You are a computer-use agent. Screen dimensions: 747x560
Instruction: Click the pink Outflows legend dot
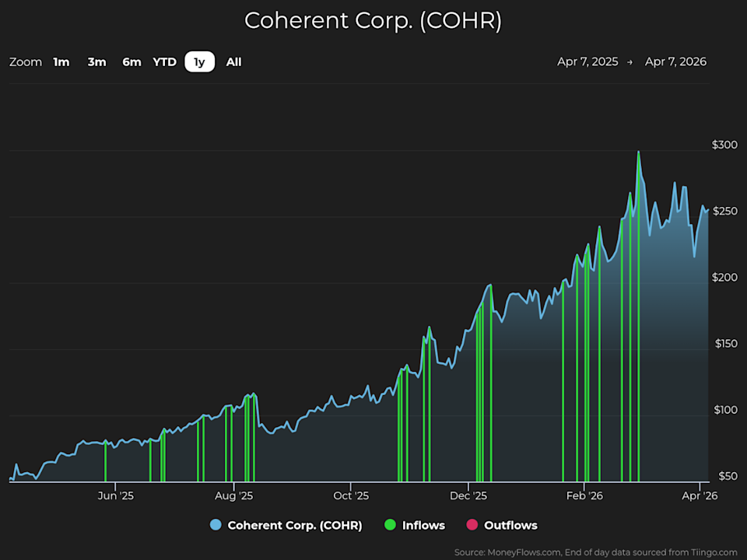(472, 525)
